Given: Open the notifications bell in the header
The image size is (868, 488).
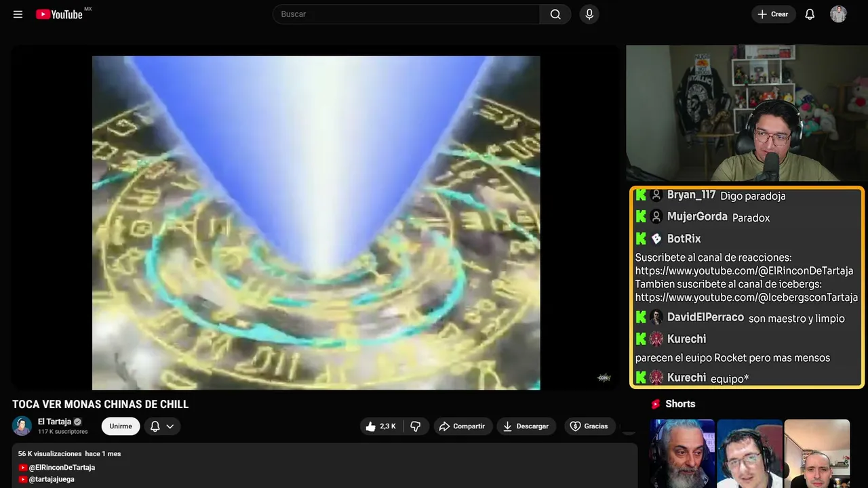Looking at the screenshot, I should pos(810,14).
